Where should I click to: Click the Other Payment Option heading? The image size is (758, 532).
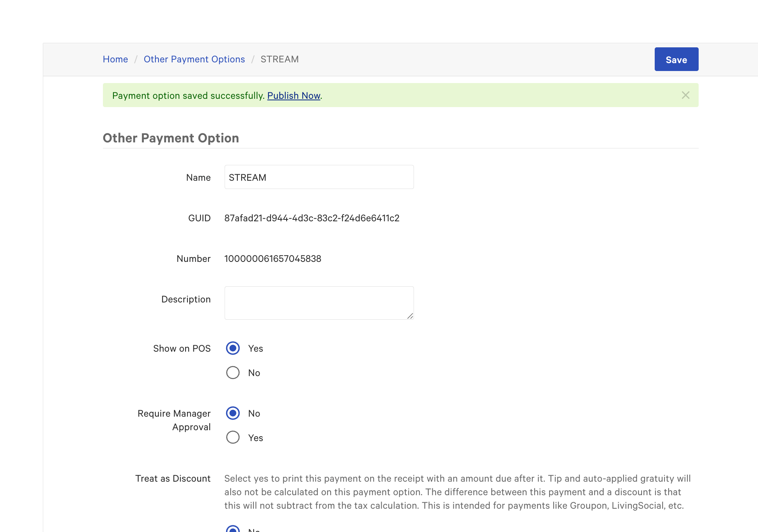click(x=171, y=138)
